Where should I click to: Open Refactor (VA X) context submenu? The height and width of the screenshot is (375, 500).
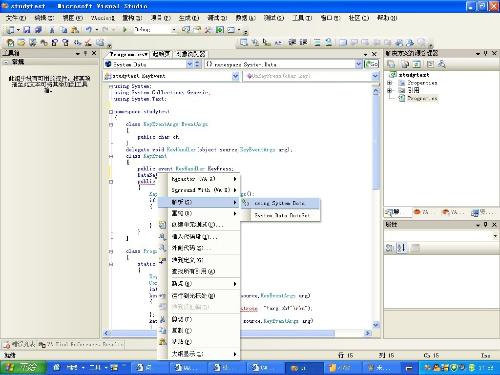point(199,179)
